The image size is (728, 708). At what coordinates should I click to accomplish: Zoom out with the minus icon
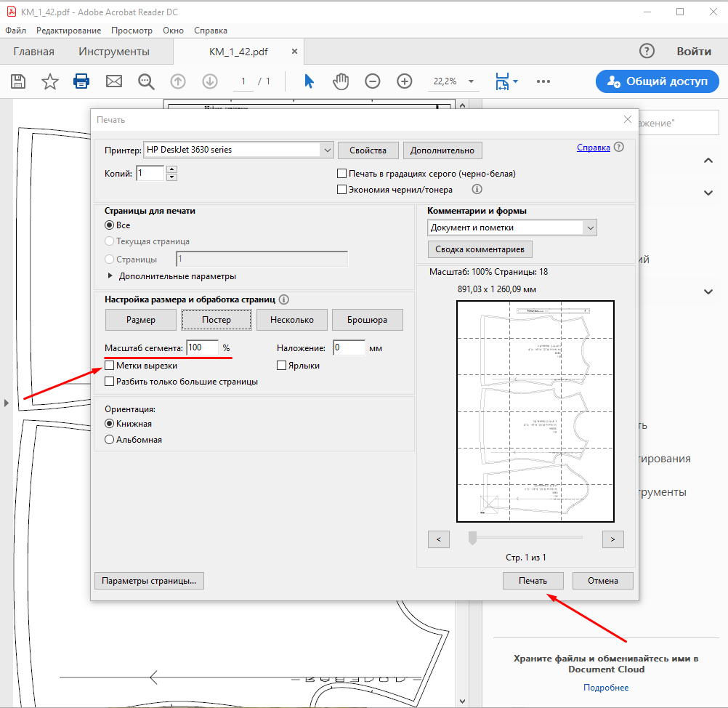[373, 81]
